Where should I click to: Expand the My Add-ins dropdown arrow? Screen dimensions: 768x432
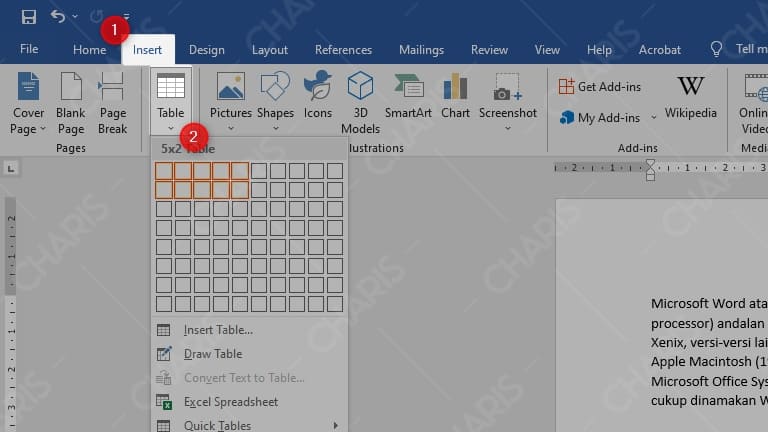pos(653,118)
